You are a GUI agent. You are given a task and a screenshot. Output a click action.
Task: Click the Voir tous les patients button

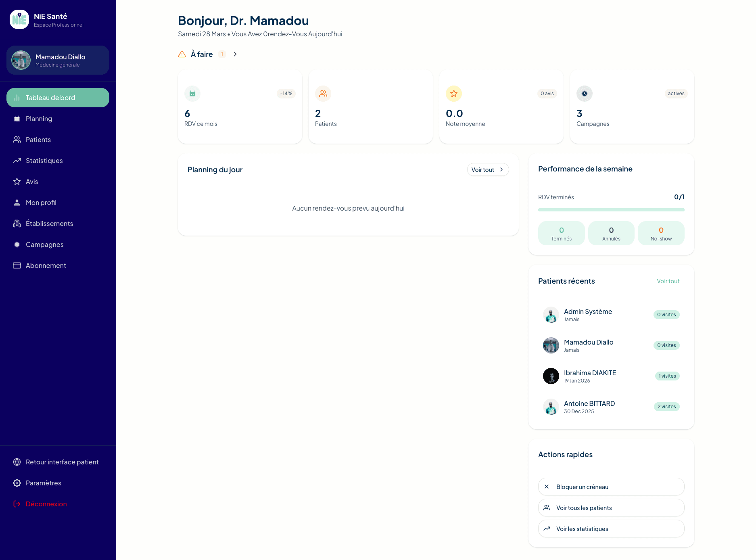click(x=611, y=508)
